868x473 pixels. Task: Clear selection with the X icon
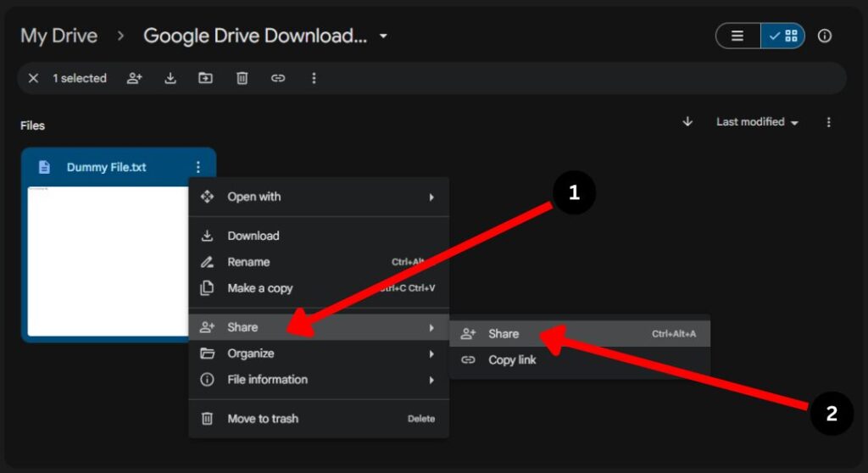(x=33, y=78)
